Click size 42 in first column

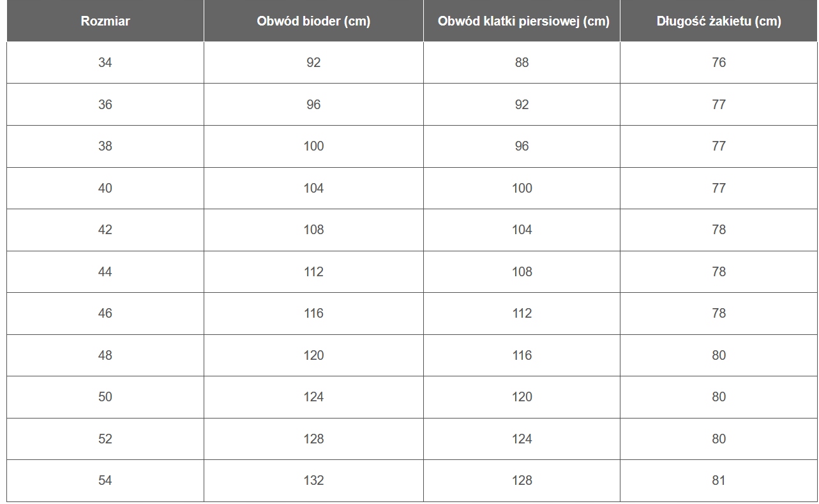tap(105, 230)
